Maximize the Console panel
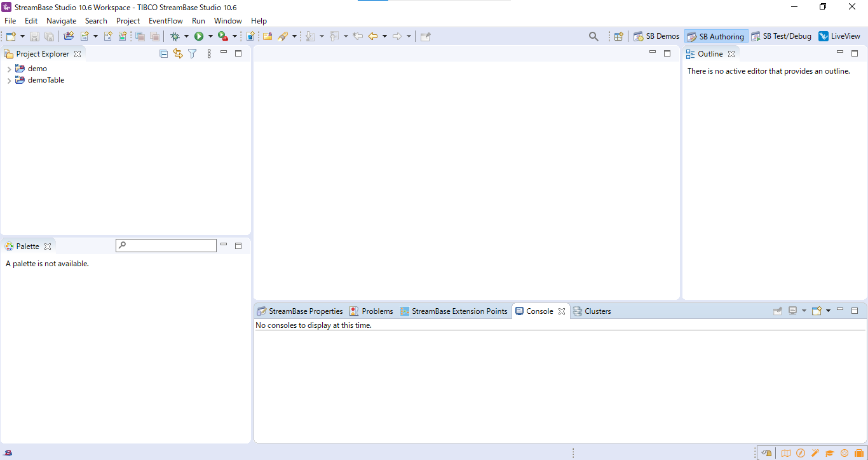 (x=855, y=311)
